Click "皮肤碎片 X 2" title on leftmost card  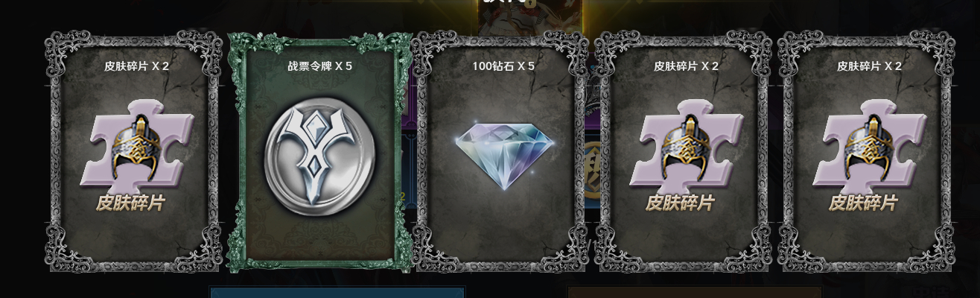click(x=137, y=66)
